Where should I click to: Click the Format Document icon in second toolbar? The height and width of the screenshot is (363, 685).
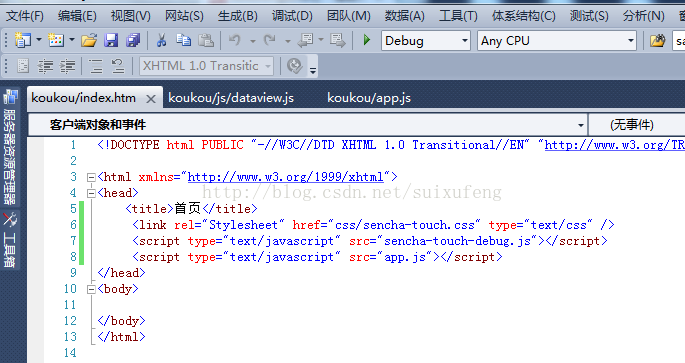(x=23, y=66)
